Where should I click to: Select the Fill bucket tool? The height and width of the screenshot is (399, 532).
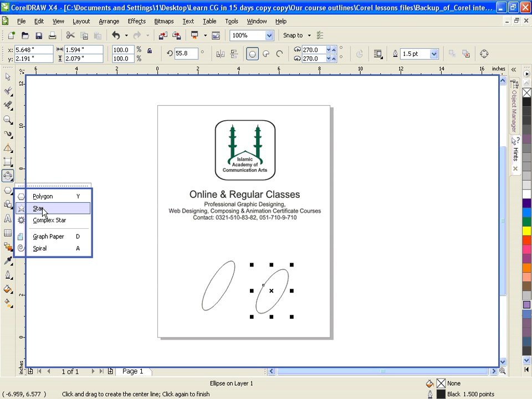point(8,289)
